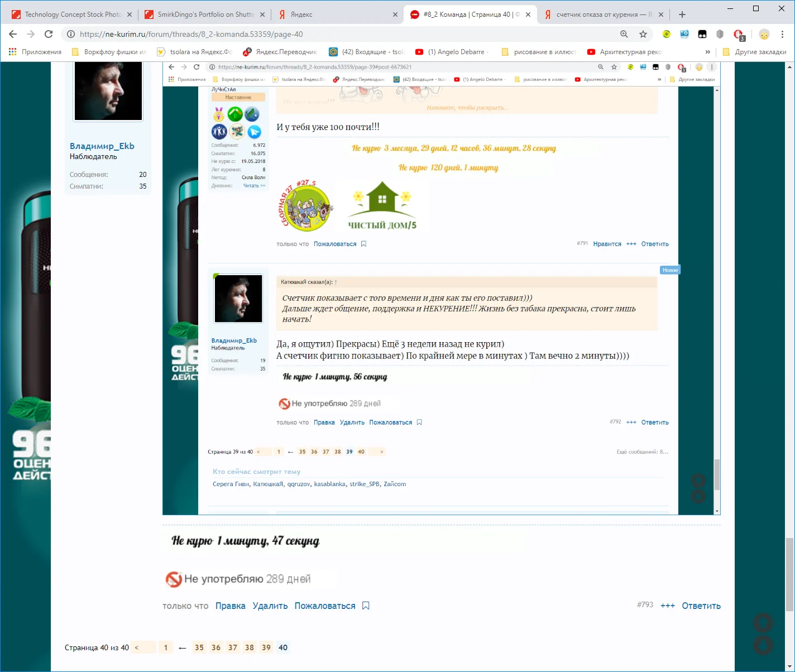This screenshot has height=672, width=795.
Task: Click Удалить on post #793
Action: point(270,606)
